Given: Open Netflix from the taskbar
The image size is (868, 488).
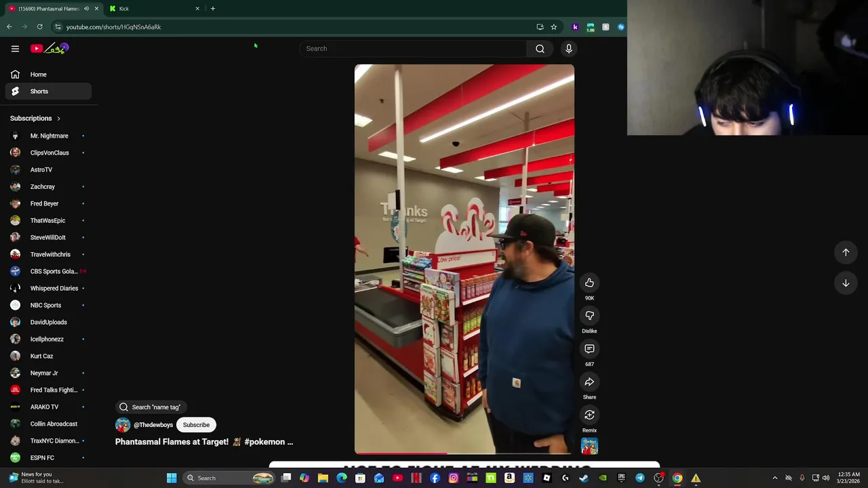Looking at the screenshot, I should click(x=416, y=478).
